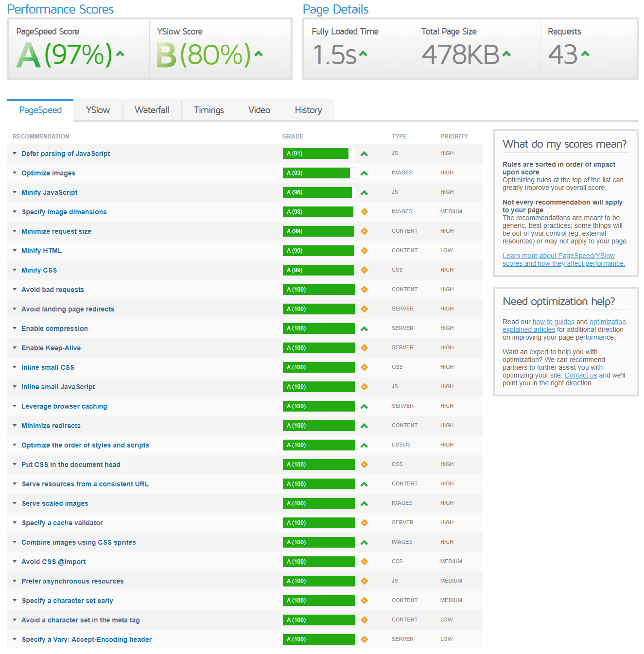Image resolution: width=644 pixels, height=654 pixels.
Task: Expand the Specify image dimensions row triangle
Action: point(15,212)
